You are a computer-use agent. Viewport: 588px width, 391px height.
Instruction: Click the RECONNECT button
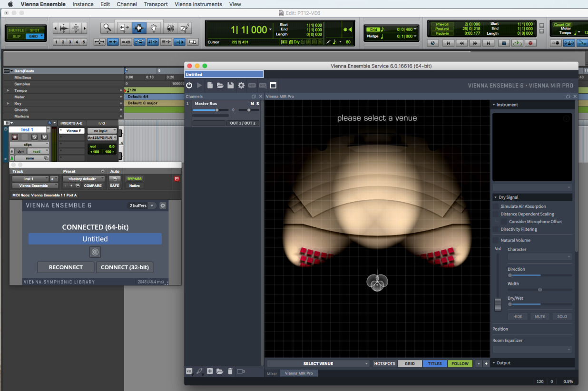(x=66, y=267)
